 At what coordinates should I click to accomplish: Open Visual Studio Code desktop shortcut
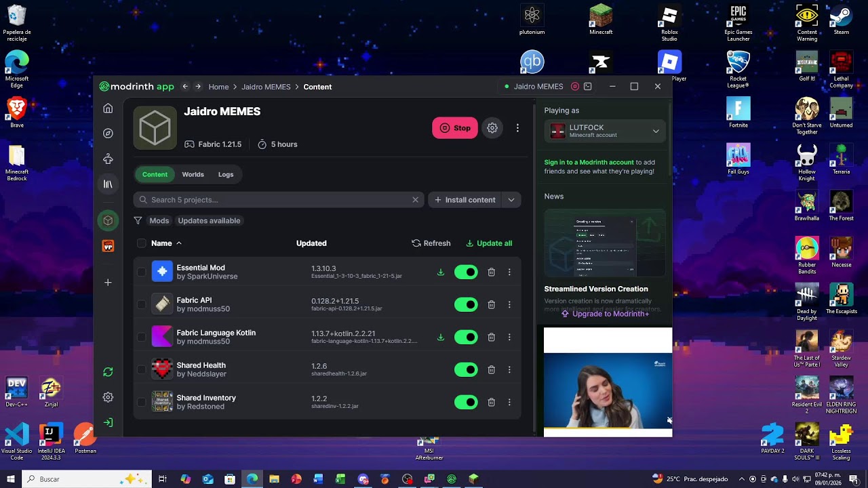click(17, 442)
